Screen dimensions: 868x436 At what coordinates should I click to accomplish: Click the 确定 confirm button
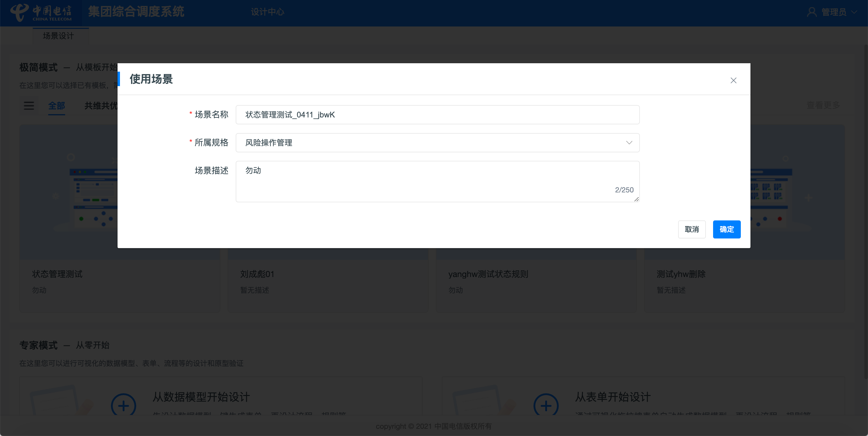click(x=726, y=229)
